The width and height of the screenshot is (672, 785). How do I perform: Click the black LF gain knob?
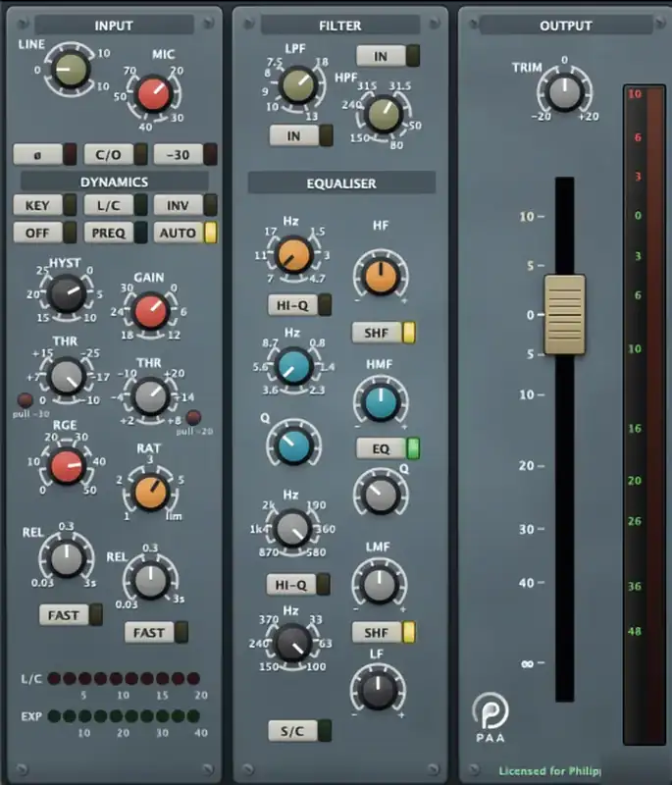[x=378, y=690]
